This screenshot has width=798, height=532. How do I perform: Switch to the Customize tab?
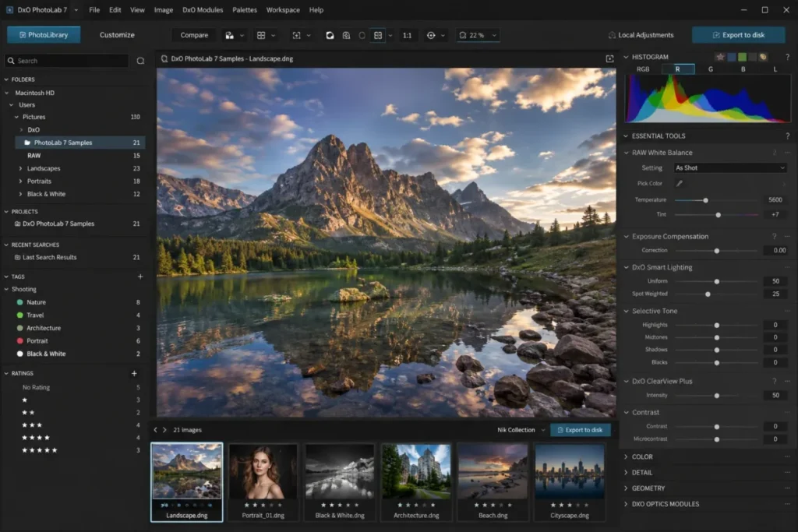coord(117,35)
